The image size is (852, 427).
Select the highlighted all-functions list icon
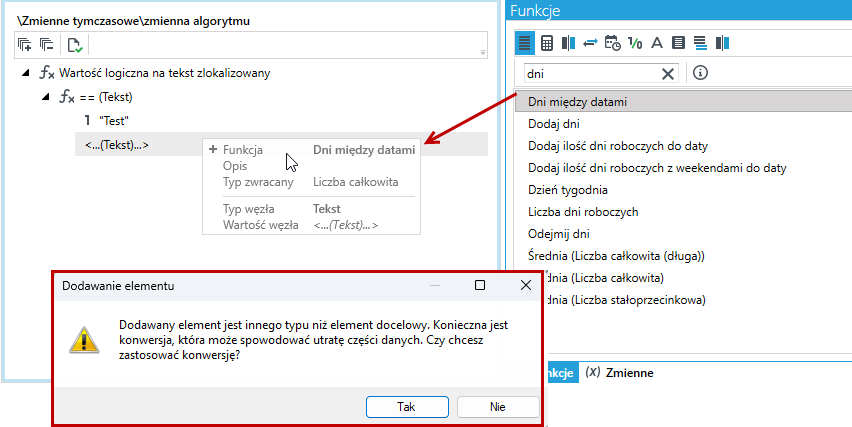pyautogui.click(x=524, y=43)
